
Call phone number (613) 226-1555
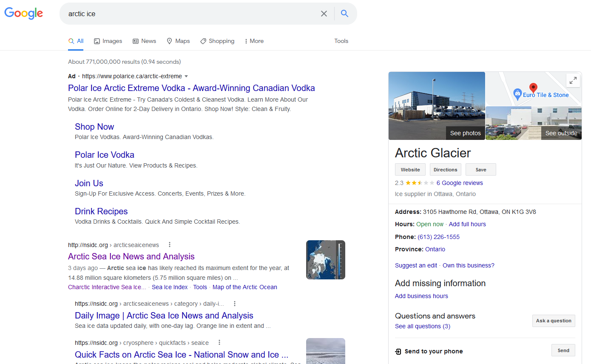pos(438,237)
